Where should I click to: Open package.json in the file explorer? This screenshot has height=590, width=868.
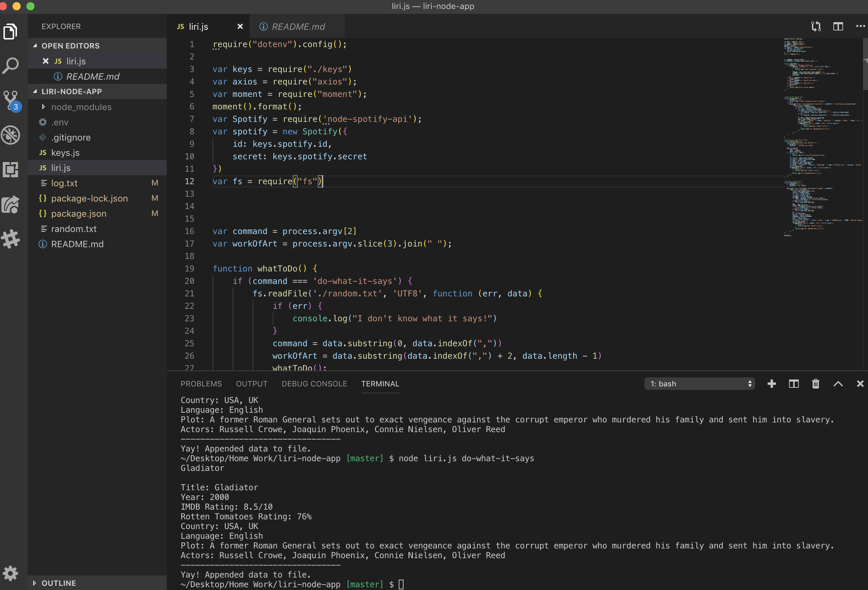tap(79, 213)
